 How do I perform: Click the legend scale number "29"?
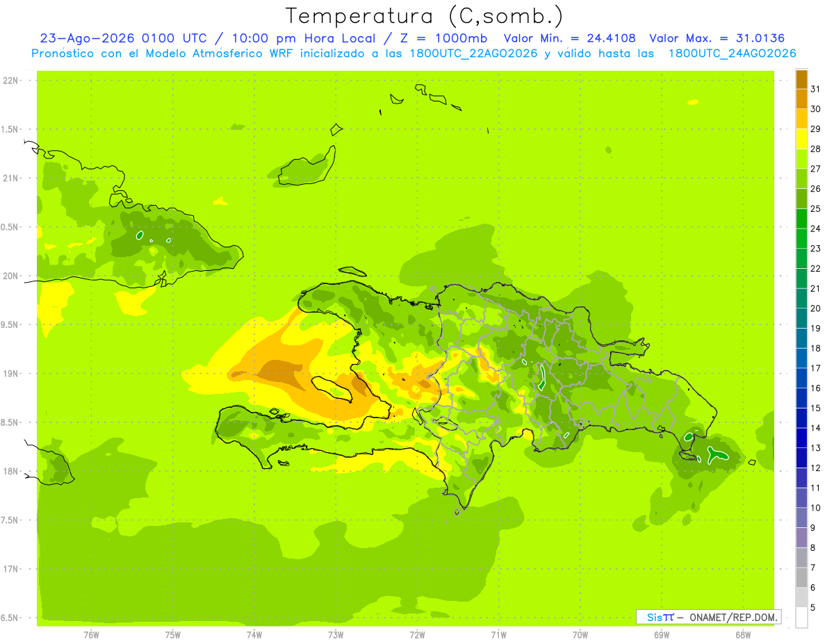point(816,129)
